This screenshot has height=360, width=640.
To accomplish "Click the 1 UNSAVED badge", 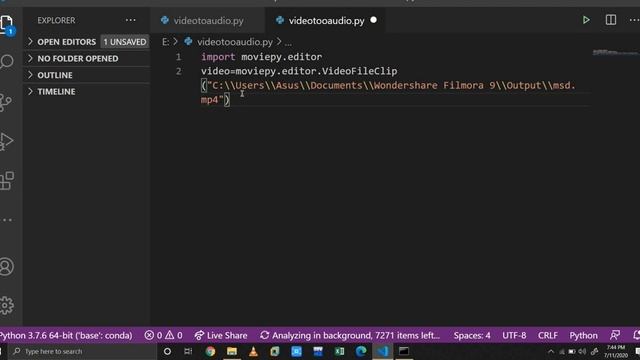I will 125,42.
